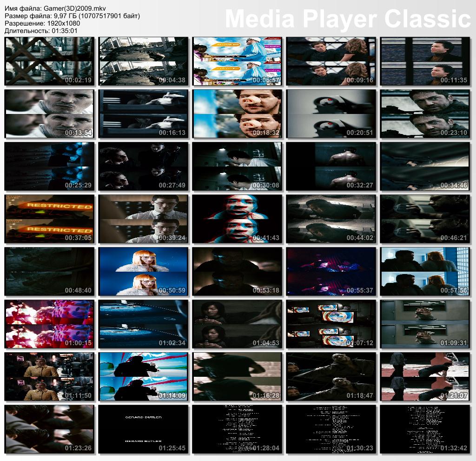Open the RESTRICTED sign thumbnail at 00:37:05
Image resolution: width=476 pixels, height=461 pixels.
49,219
